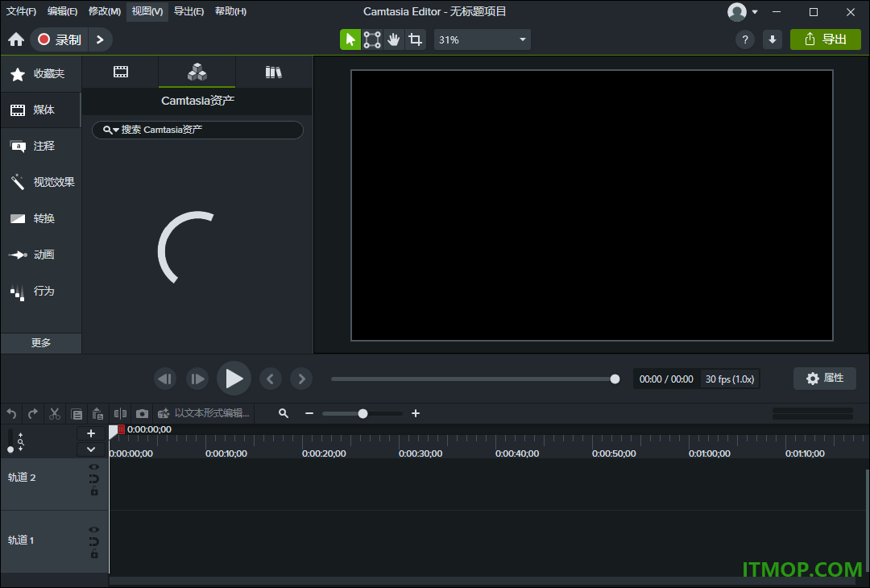Open the 视觉效果 visual effects panel
The image size is (870, 588).
[x=41, y=182]
